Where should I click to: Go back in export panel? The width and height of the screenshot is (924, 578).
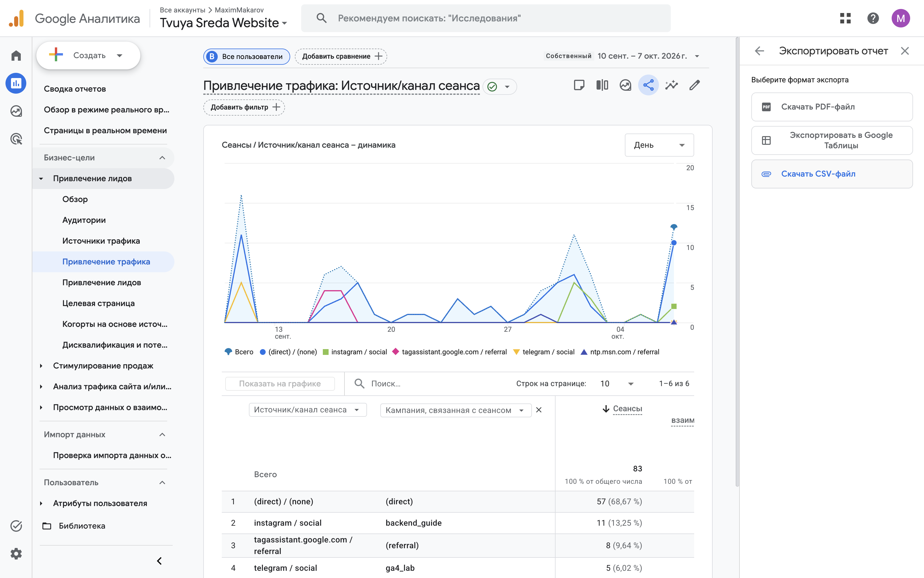[759, 51]
